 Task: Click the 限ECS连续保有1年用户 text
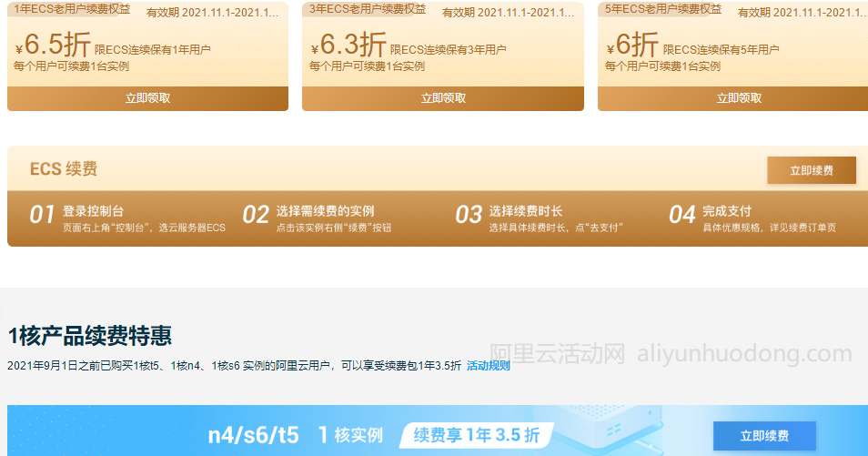152,50
